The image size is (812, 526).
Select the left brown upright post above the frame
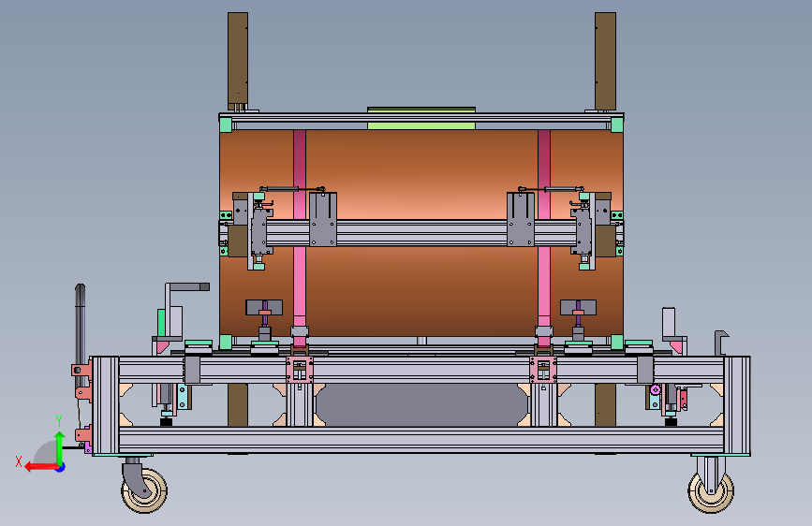coord(238,61)
